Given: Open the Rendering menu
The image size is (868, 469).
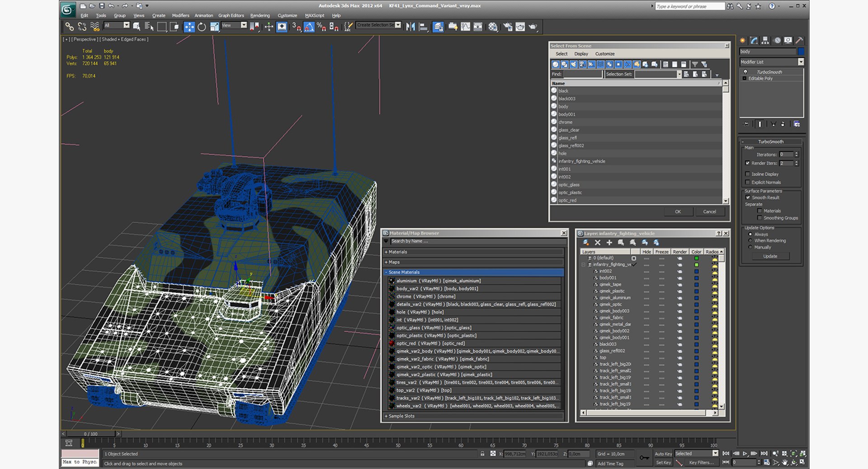Looking at the screenshot, I should pos(259,15).
